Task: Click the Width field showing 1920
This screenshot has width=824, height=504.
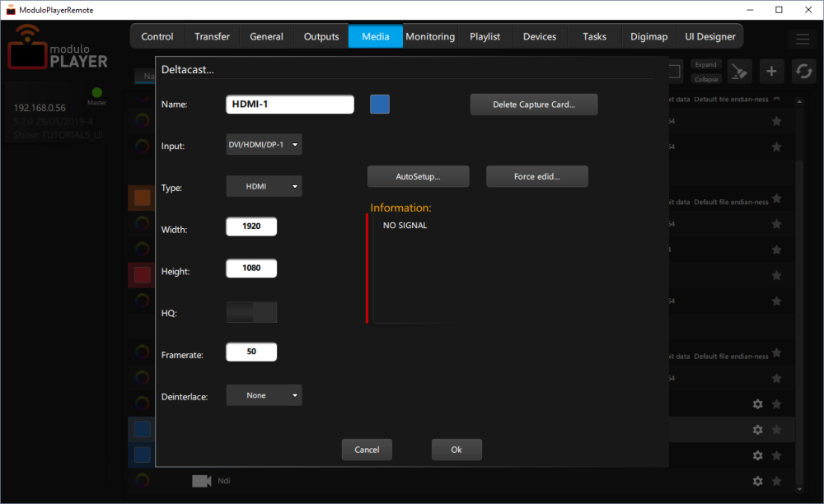Action: coord(251,226)
